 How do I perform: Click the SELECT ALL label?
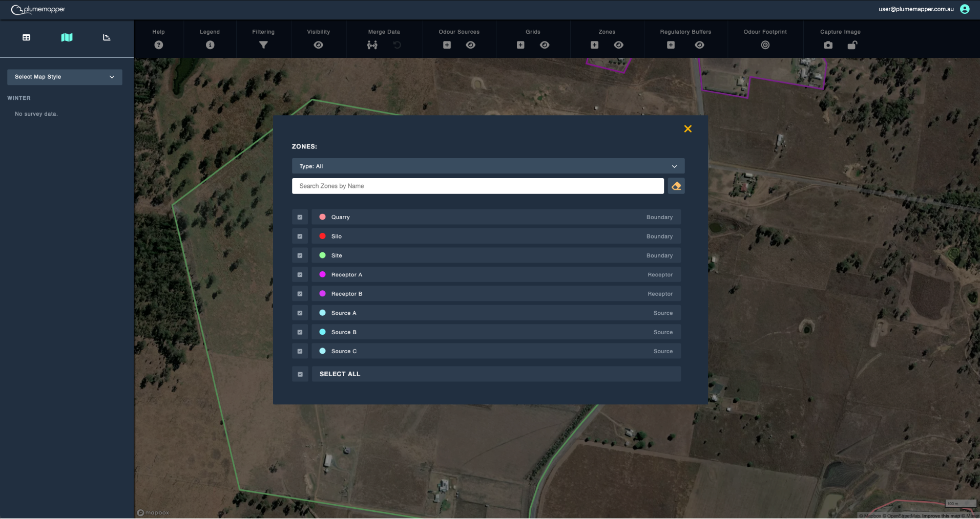340,374
